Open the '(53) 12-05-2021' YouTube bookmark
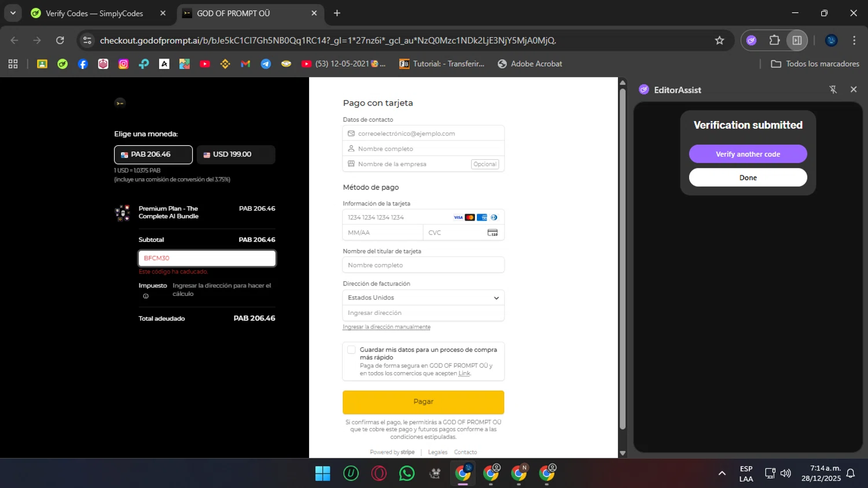 pyautogui.click(x=344, y=64)
